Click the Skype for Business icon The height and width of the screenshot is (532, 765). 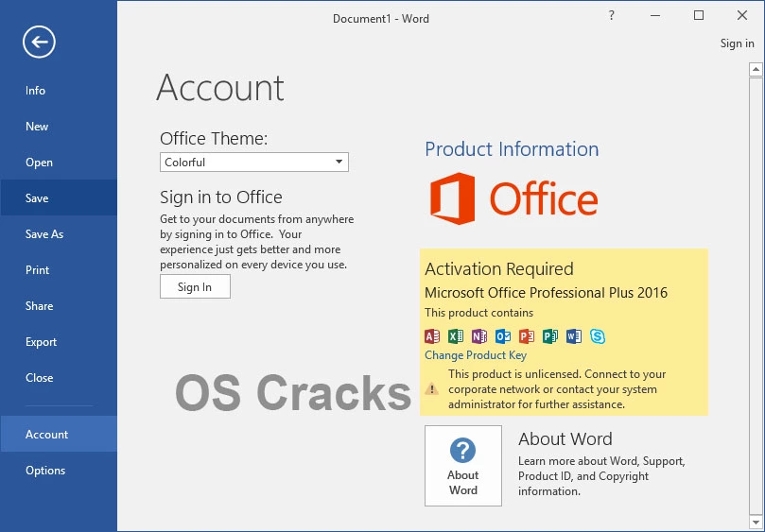(x=598, y=336)
